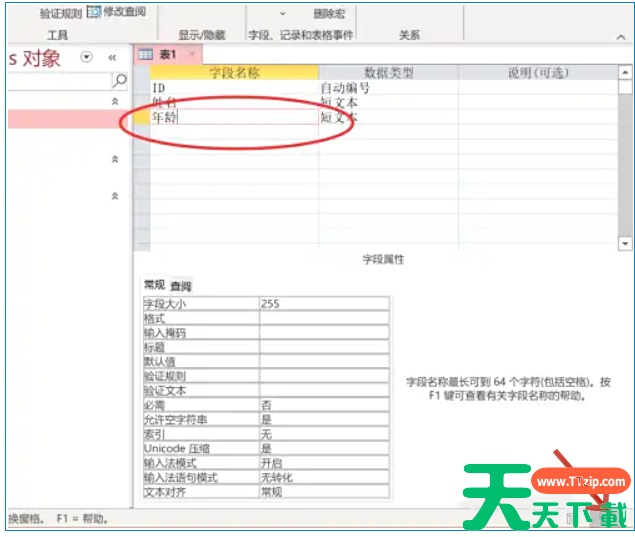
Task: Select the row selector of the 年龄 row
Action: [142, 117]
